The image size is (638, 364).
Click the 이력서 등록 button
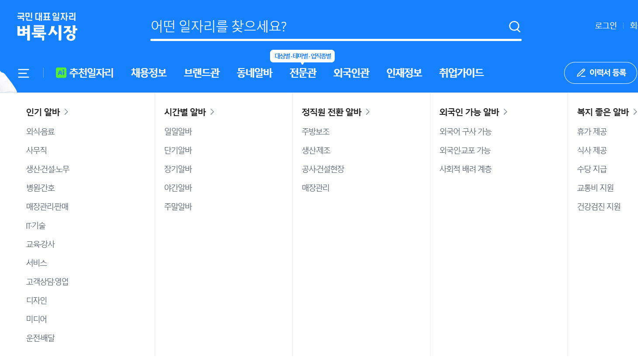(600, 73)
